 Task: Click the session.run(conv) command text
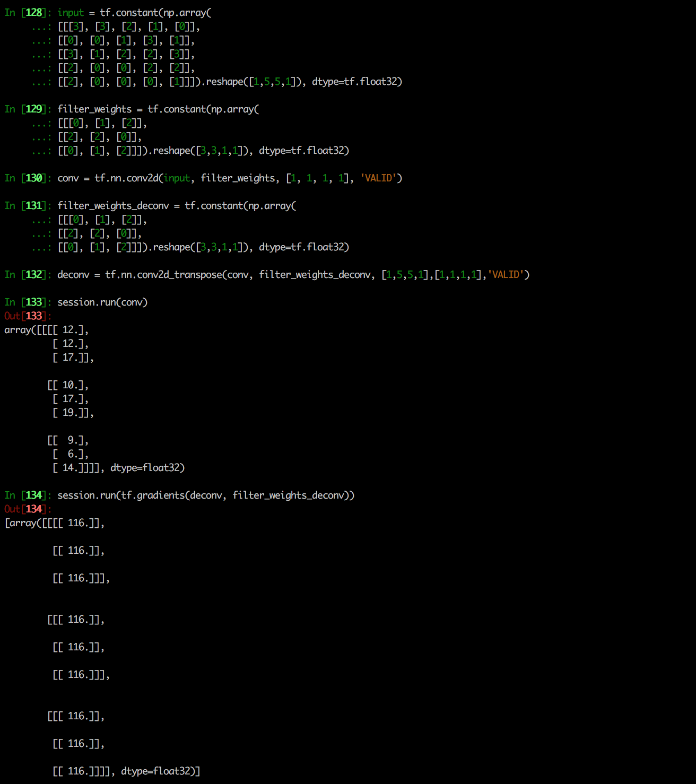coord(102,302)
